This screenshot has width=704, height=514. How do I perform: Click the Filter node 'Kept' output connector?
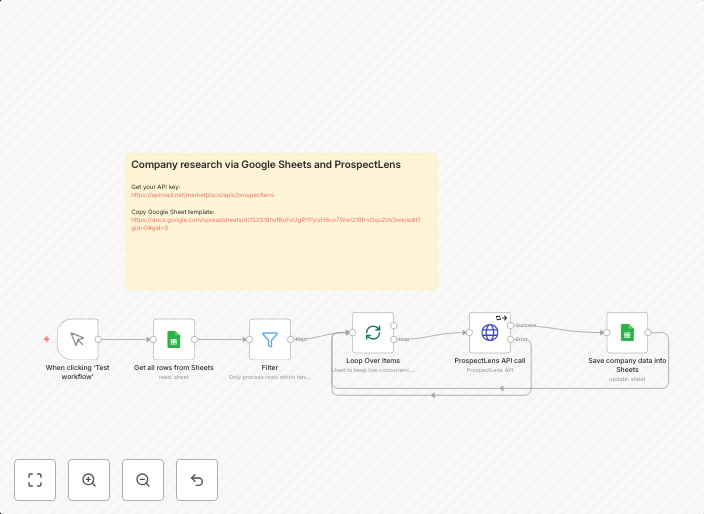(x=290, y=339)
